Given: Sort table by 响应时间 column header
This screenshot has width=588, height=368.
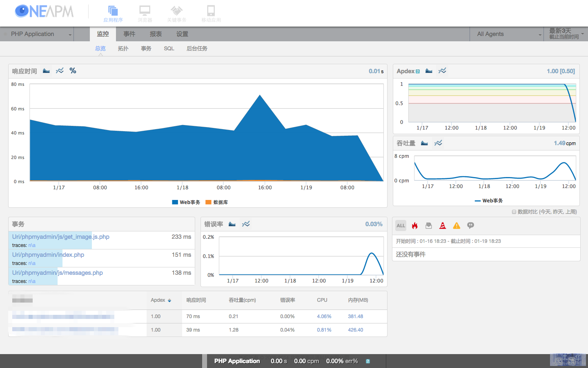Looking at the screenshot, I should click(196, 300).
